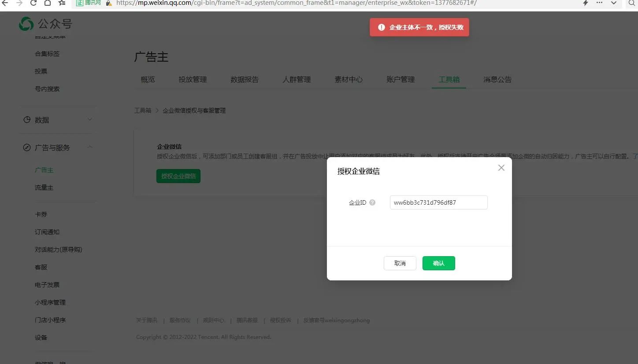This screenshot has height=364, width=638.
Task: Expand the address bar dropdown chevron
Action: 613,3
